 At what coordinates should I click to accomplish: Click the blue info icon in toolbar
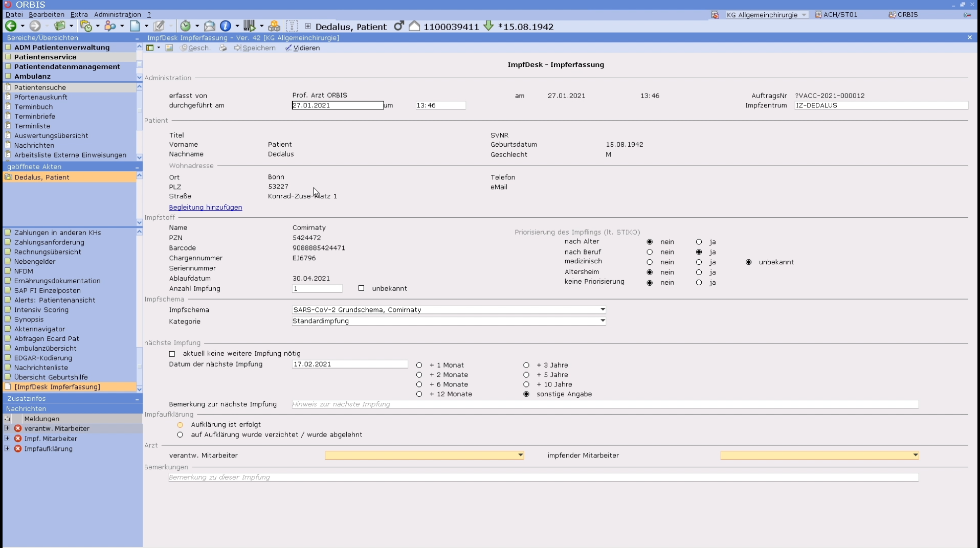click(225, 26)
